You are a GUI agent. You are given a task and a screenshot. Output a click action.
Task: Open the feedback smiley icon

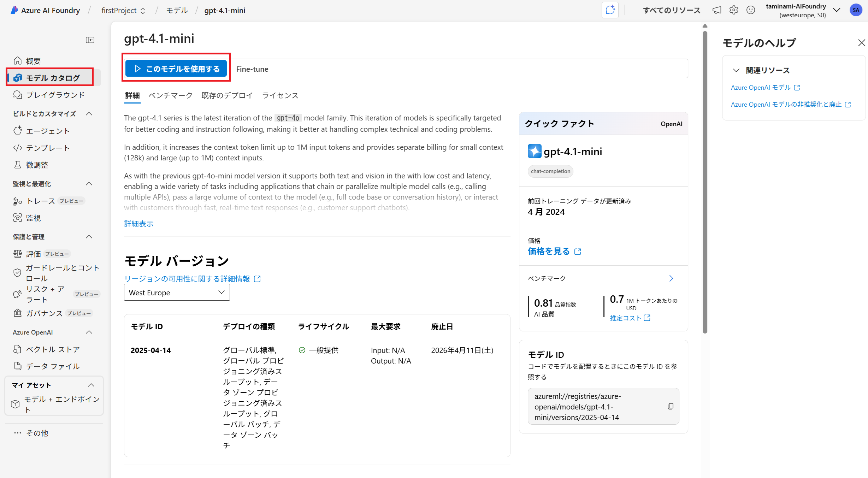pyautogui.click(x=751, y=10)
